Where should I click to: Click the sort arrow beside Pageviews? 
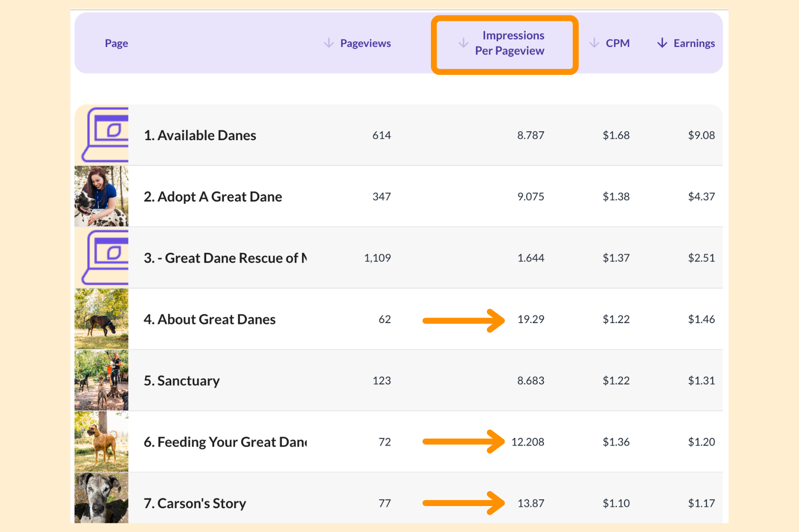pyautogui.click(x=329, y=43)
